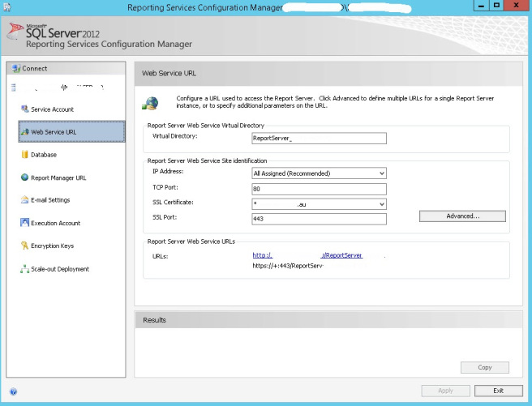Click the Web Service URL panel heading

coord(169,73)
